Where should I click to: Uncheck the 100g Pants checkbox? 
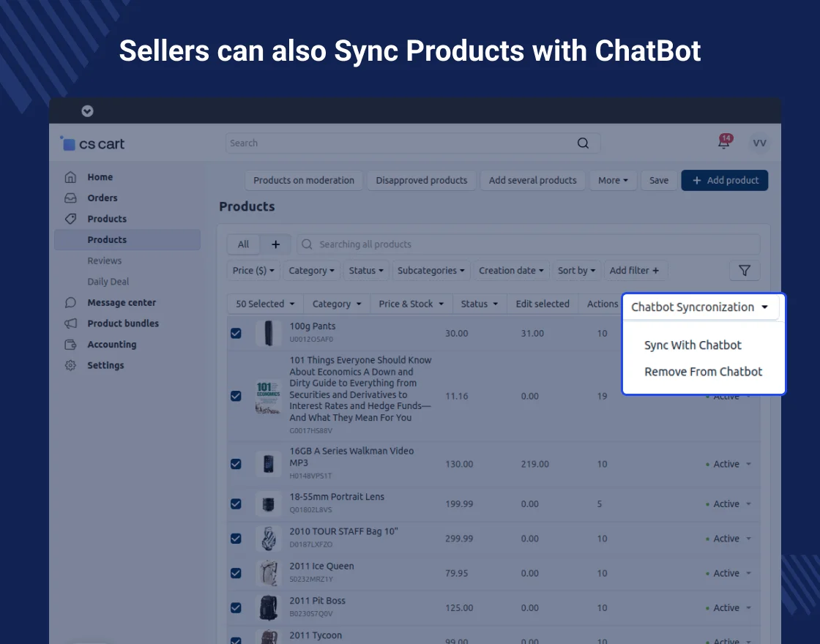coord(236,333)
